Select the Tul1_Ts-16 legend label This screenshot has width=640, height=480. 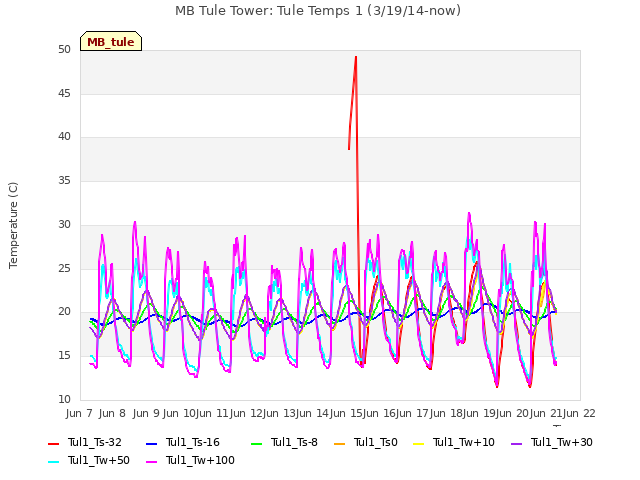(x=193, y=442)
